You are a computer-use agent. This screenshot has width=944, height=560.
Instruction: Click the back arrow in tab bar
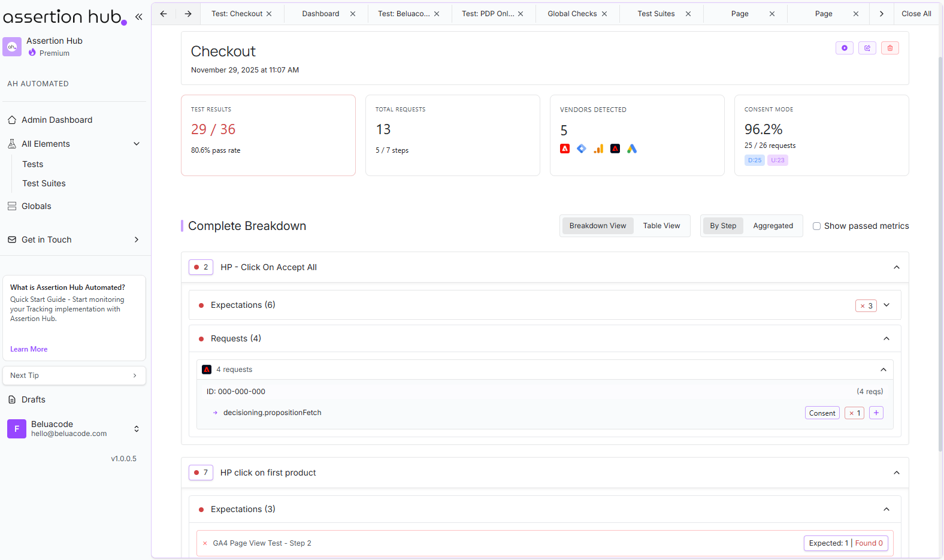[164, 14]
